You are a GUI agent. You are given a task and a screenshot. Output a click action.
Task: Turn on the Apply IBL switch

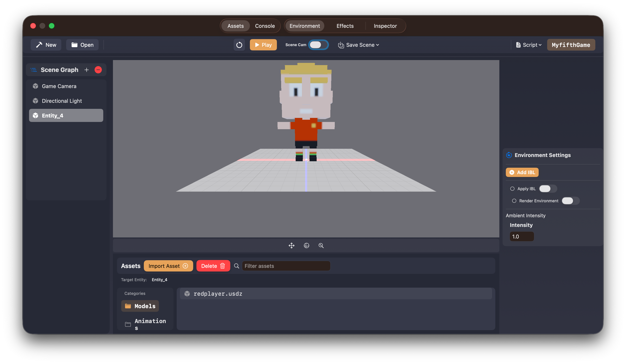coord(548,189)
